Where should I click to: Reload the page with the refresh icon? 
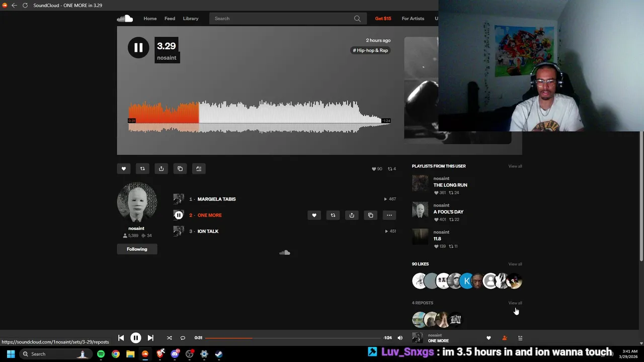pos(25,6)
